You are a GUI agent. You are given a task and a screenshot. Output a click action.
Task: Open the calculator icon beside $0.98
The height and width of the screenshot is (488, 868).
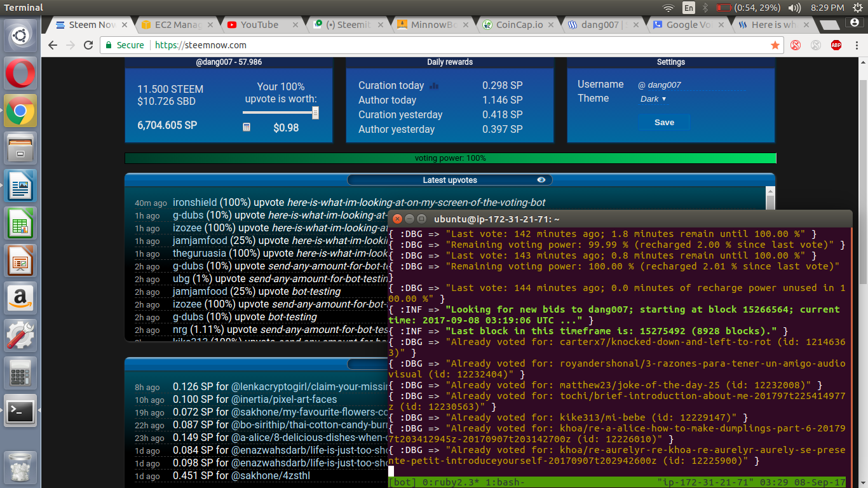(x=247, y=127)
